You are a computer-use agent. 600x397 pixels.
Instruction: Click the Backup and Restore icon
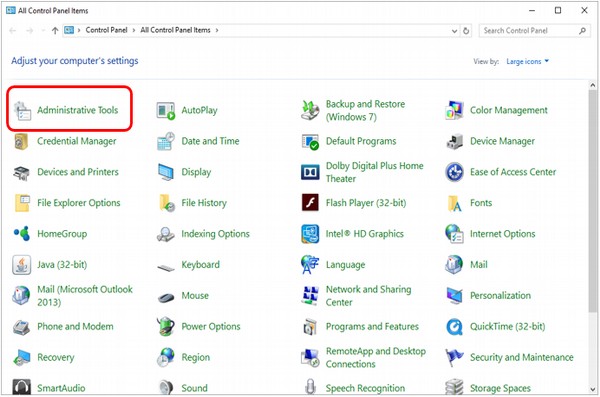pyautogui.click(x=310, y=110)
